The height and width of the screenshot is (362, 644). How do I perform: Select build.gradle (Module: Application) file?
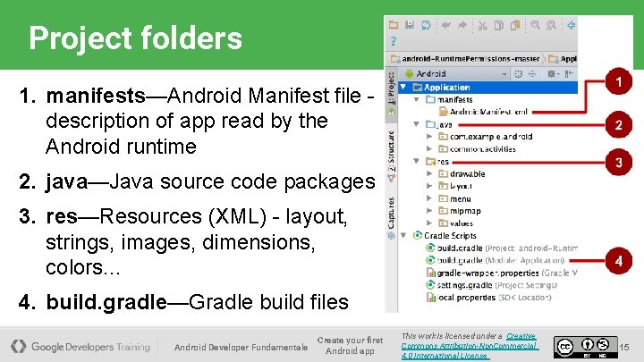pos(496,260)
